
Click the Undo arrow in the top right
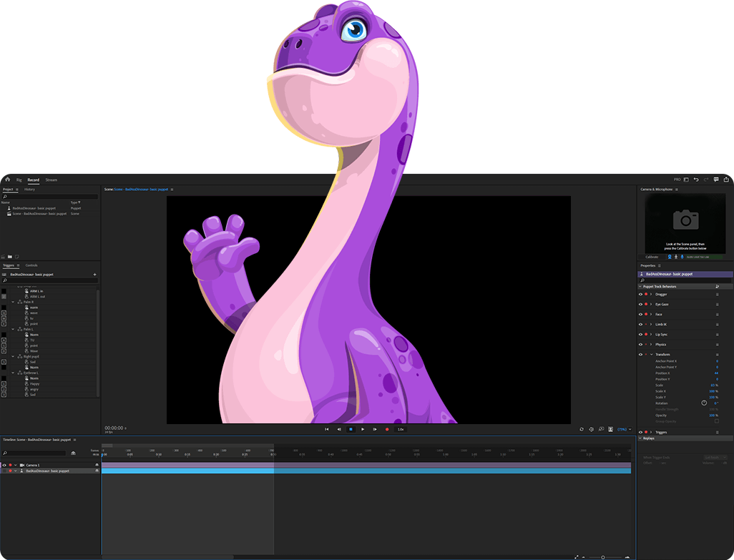pos(696,180)
